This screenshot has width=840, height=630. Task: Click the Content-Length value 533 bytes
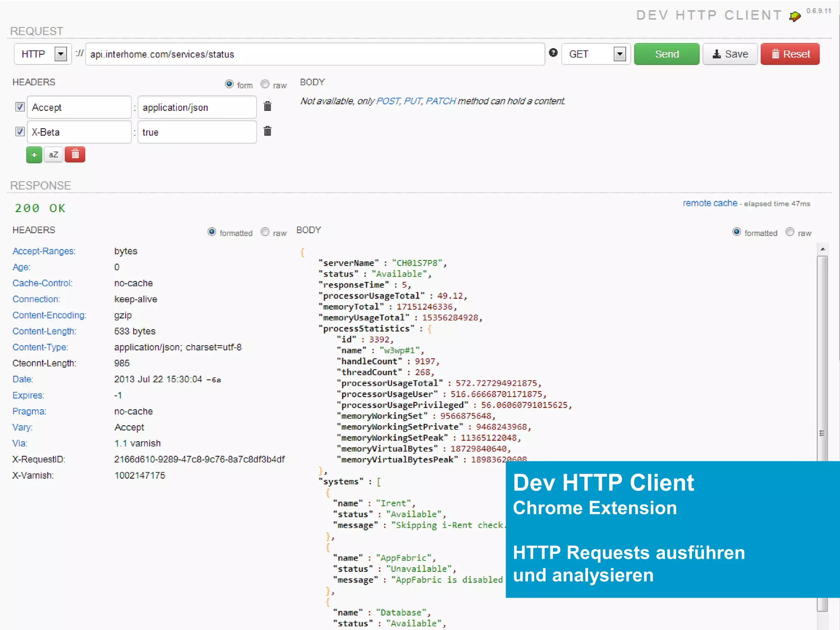[x=135, y=331]
